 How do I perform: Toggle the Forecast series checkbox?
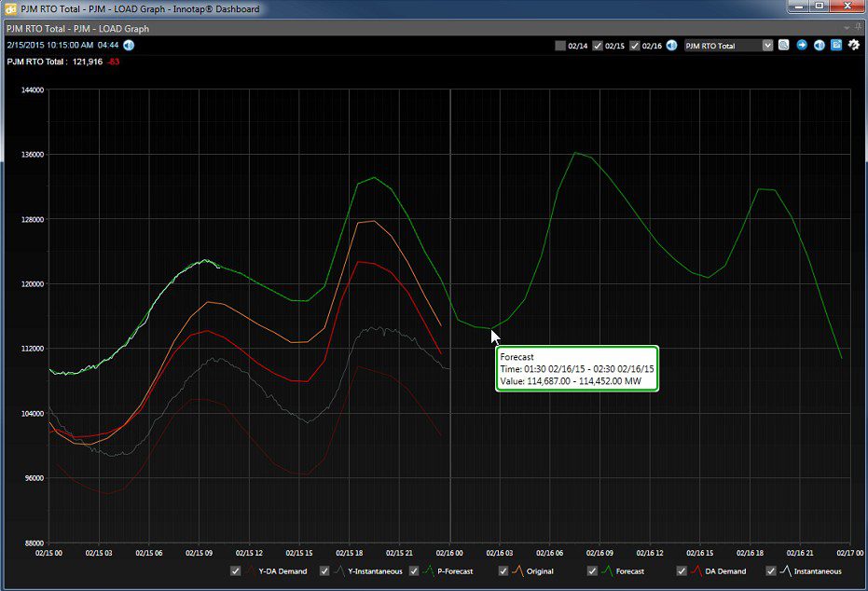click(592, 571)
